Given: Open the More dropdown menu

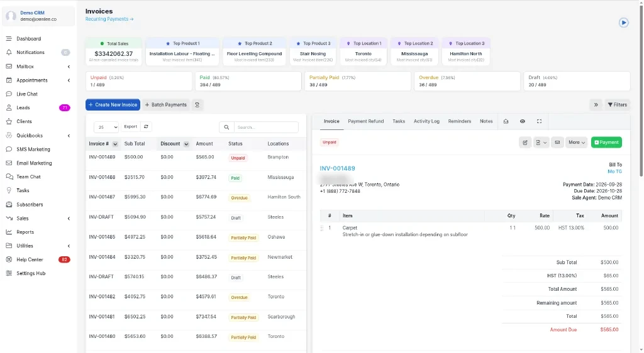Looking at the screenshot, I should pos(576,142).
